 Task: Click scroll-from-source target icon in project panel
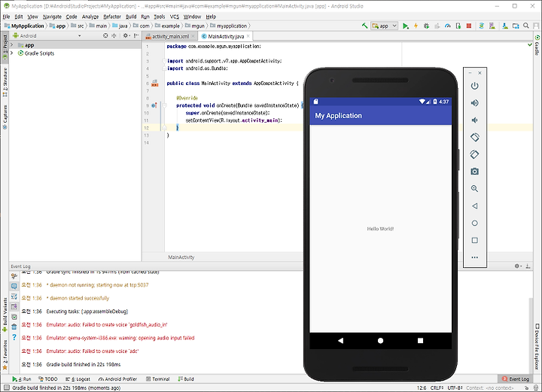point(105,35)
